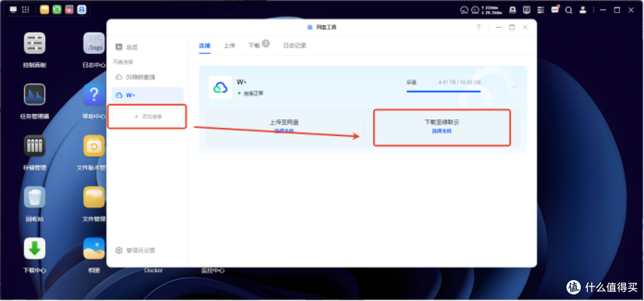Click the 添加连接 button
This screenshot has width=644, height=301.
[x=147, y=117]
